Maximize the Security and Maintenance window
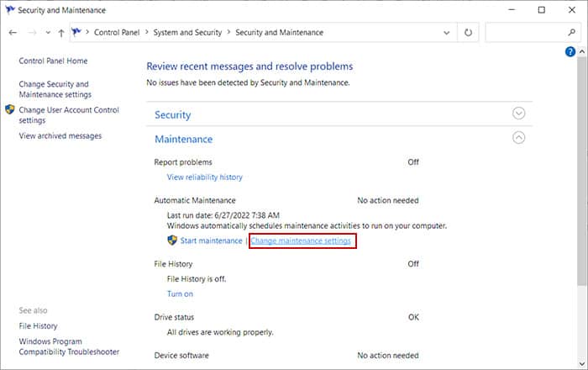Viewport: 588px width, 370px height. coord(542,10)
